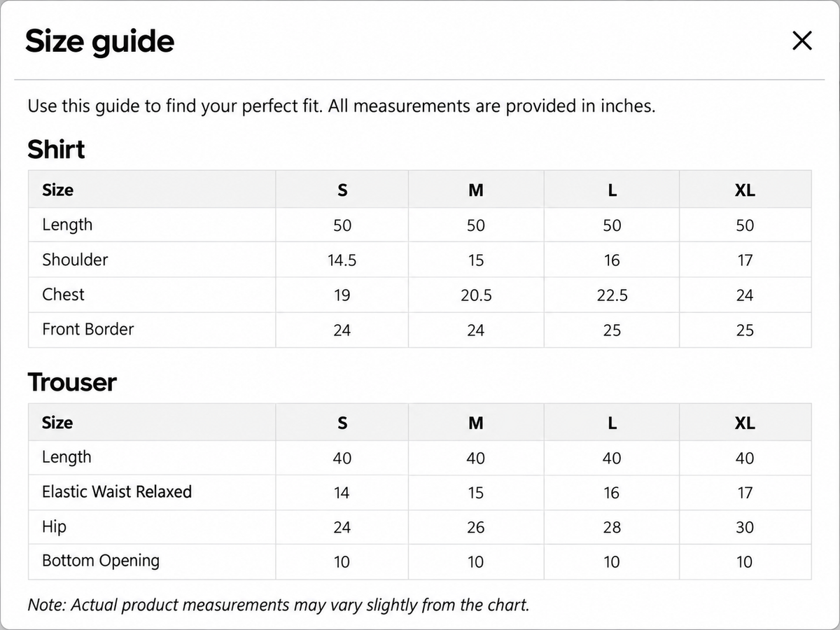Click the Bottom Opening row label

point(101,561)
